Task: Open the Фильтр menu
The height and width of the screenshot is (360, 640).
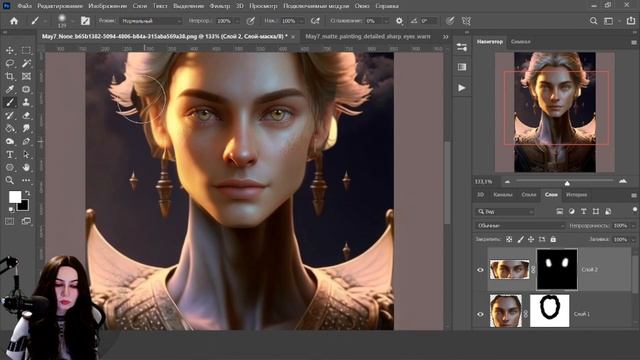Action: coord(220,6)
